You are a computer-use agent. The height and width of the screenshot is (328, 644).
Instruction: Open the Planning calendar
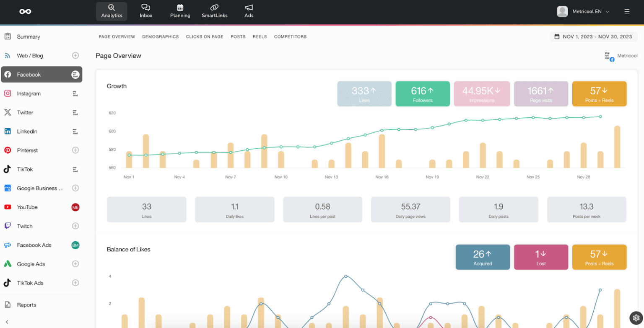[180, 11]
